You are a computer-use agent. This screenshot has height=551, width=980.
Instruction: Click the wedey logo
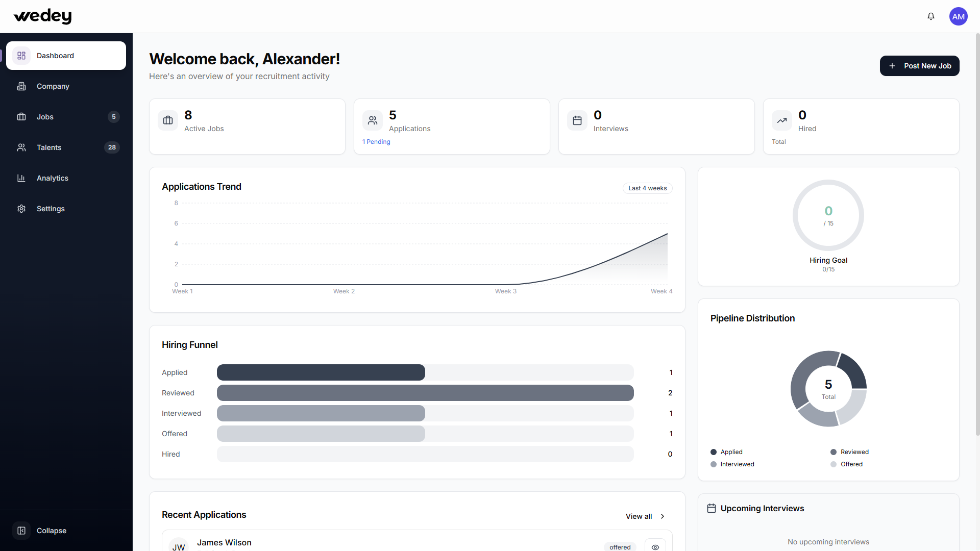43,16
